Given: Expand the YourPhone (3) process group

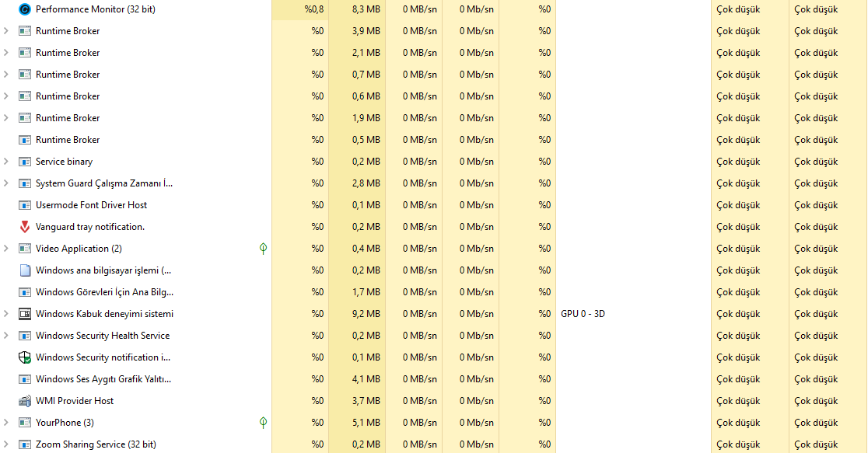Looking at the screenshot, I should point(6,423).
